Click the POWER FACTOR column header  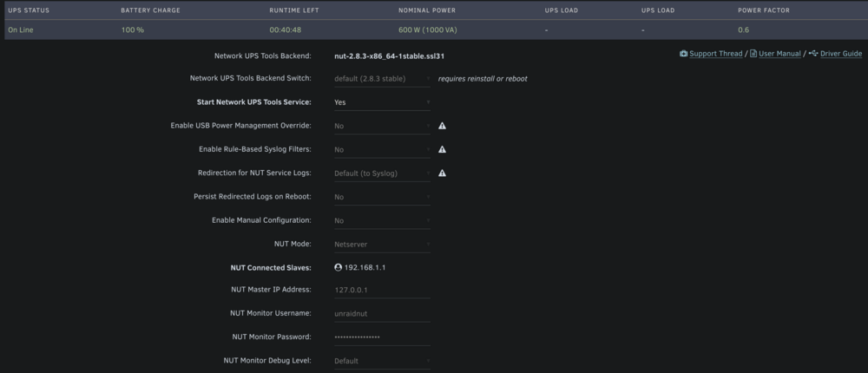[x=763, y=10]
